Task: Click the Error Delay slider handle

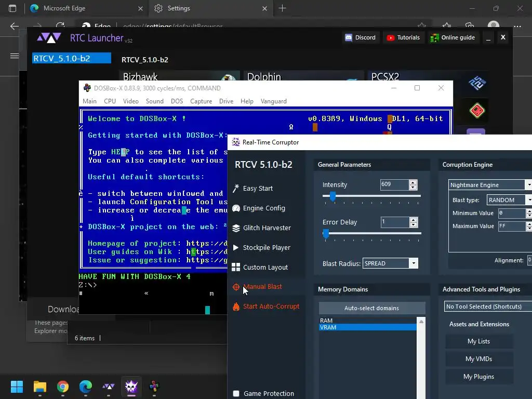Action: pos(326,233)
